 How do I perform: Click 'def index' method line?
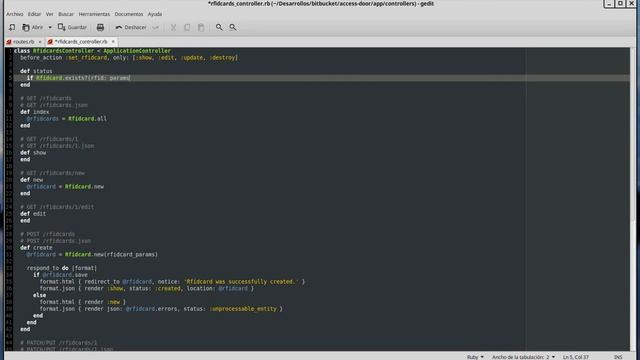pyautogui.click(x=35, y=112)
